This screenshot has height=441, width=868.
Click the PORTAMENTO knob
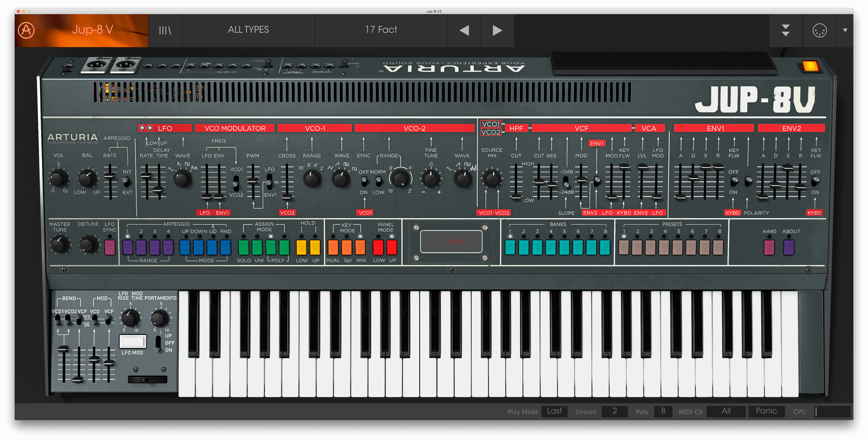point(160,318)
